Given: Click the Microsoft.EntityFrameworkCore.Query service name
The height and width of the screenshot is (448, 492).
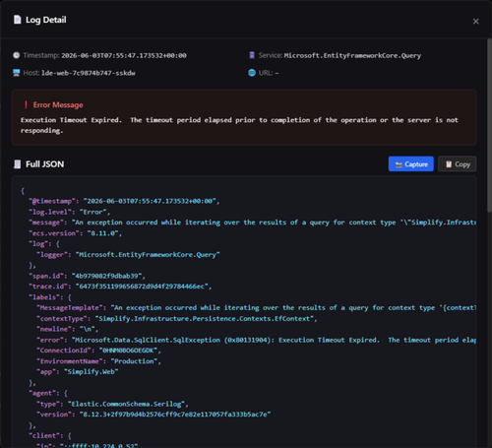Looking at the screenshot, I should (x=352, y=55).
